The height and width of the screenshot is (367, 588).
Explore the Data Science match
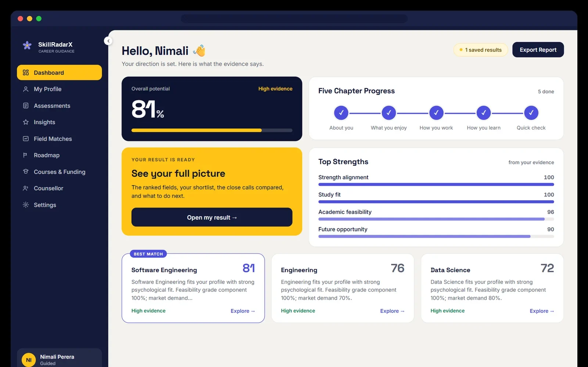coord(542,311)
